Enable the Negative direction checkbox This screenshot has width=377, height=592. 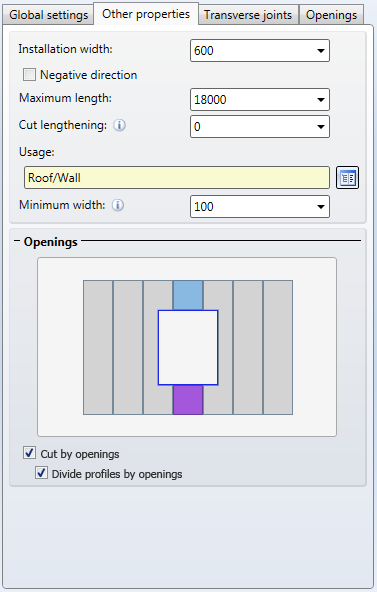click(x=29, y=75)
